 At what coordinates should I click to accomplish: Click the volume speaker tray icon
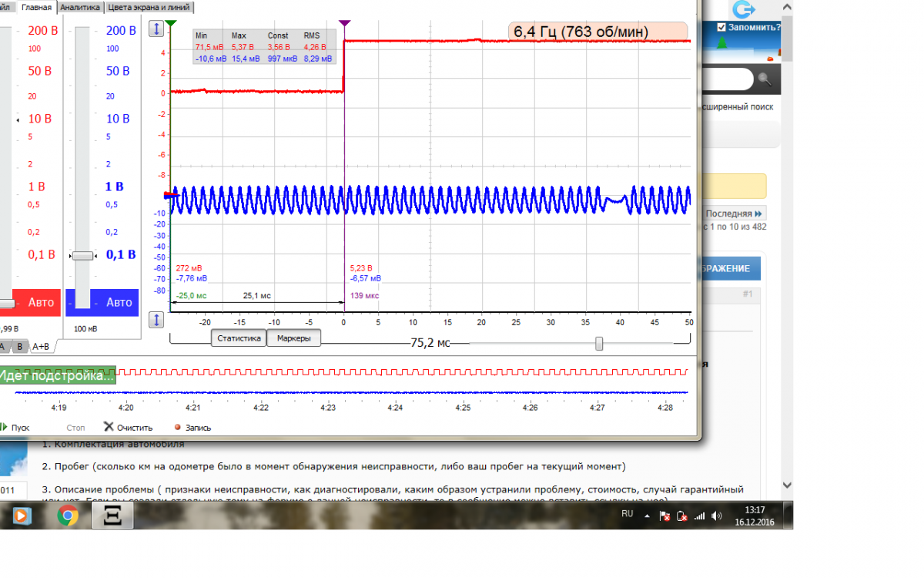tap(717, 516)
